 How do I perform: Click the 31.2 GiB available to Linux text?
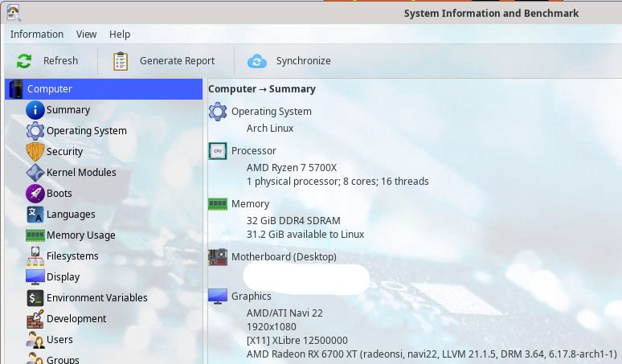click(305, 235)
